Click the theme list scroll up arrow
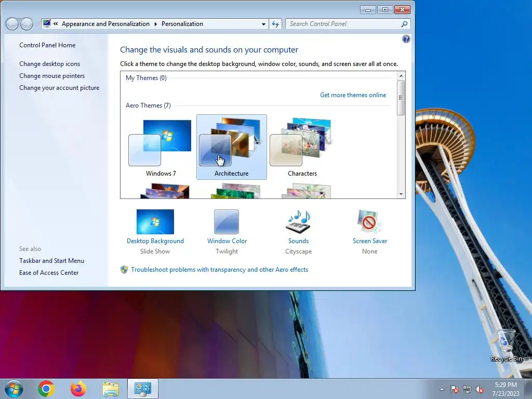532x399 pixels. [x=401, y=76]
